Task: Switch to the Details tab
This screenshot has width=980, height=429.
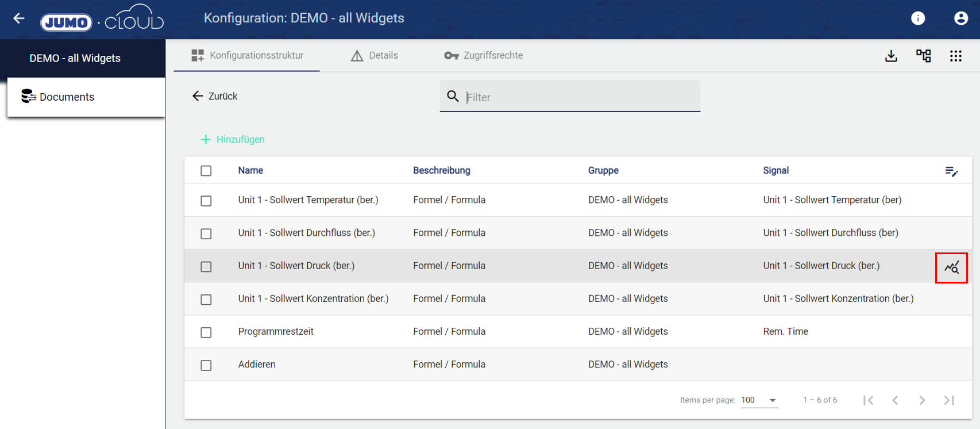Action: point(375,56)
